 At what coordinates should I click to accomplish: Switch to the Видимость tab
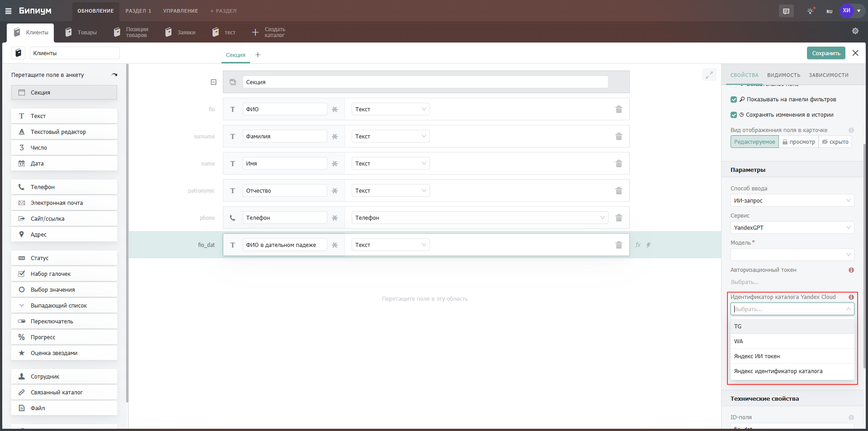click(783, 75)
